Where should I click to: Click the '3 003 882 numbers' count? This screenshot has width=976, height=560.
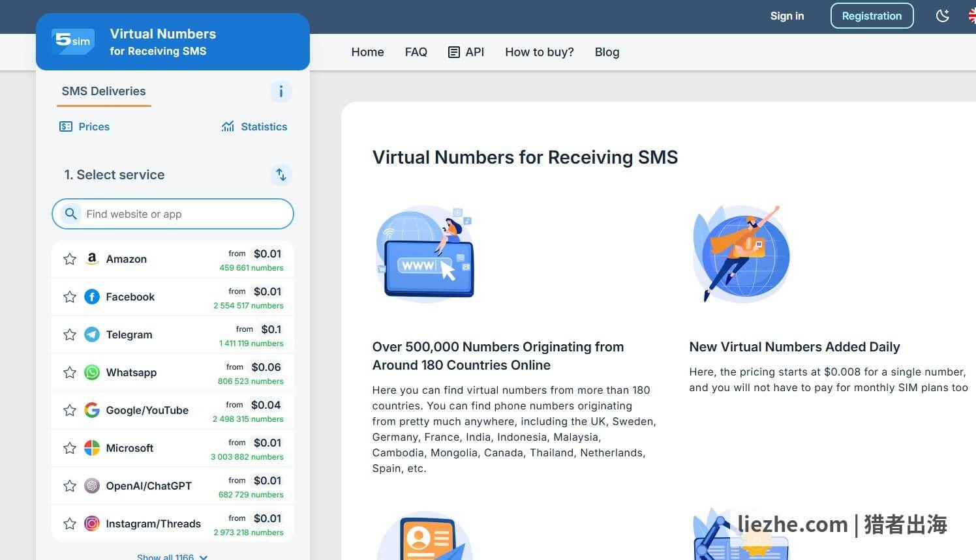point(247,457)
